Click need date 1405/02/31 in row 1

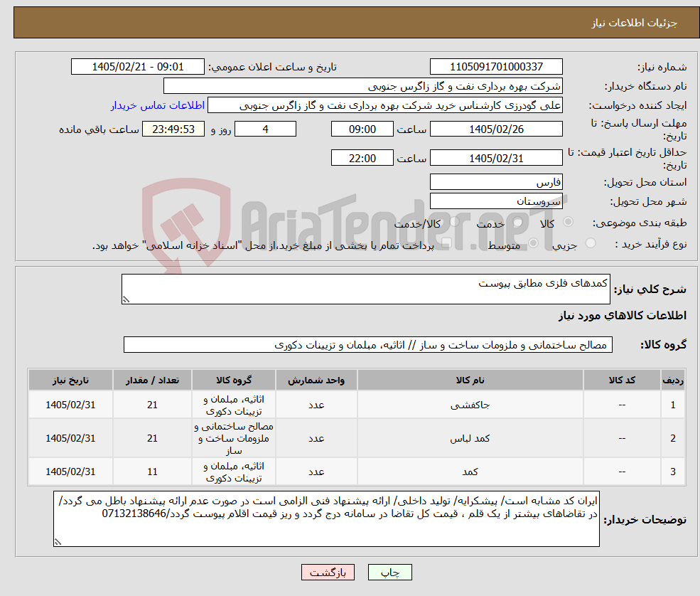(70, 405)
